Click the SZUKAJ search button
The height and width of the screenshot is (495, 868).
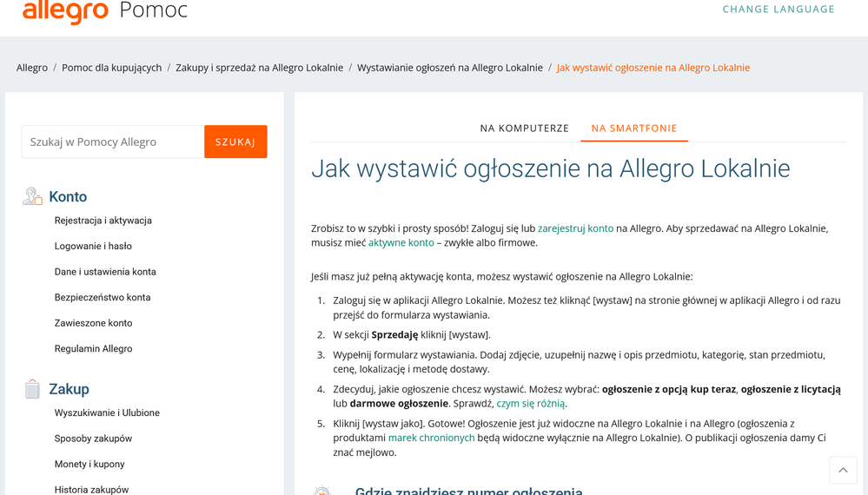point(235,142)
